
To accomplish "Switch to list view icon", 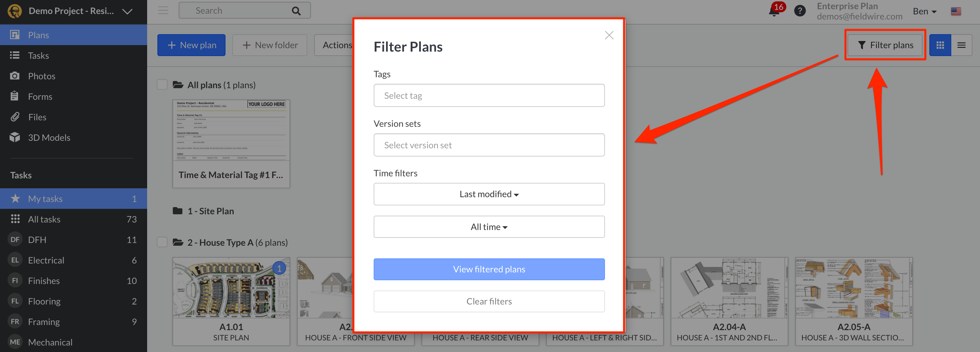I will point(962,45).
